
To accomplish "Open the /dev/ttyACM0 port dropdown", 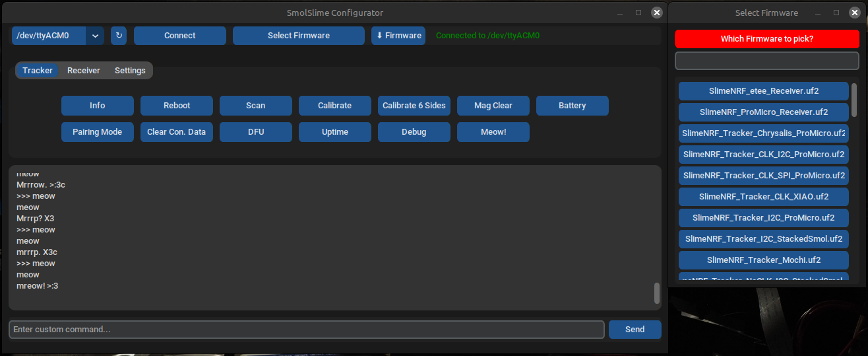I will click(94, 36).
